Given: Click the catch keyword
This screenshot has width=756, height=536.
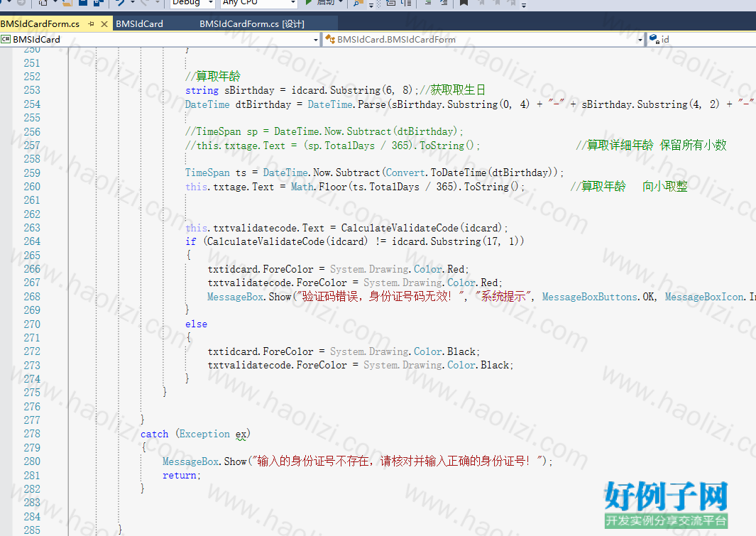Looking at the screenshot, I should [154, 434].
